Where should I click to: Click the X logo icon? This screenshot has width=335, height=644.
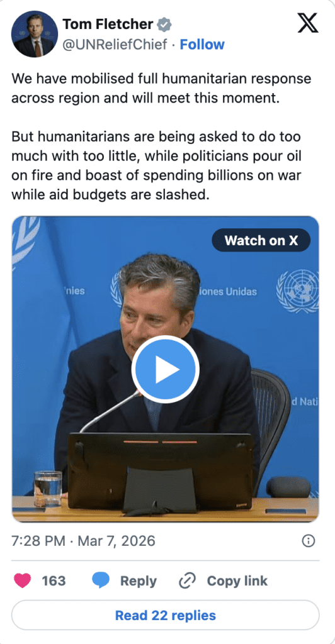307,23
